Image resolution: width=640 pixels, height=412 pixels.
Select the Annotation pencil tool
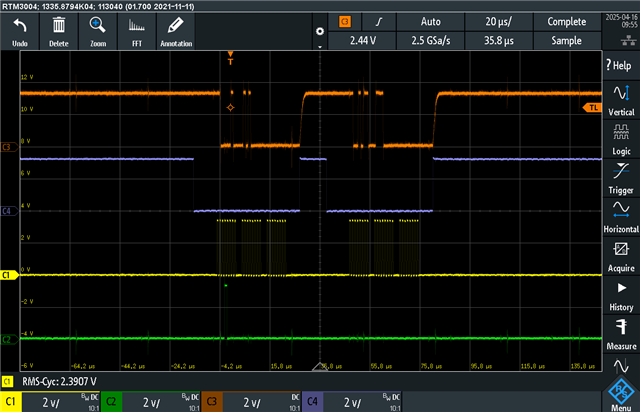[176, 31]
